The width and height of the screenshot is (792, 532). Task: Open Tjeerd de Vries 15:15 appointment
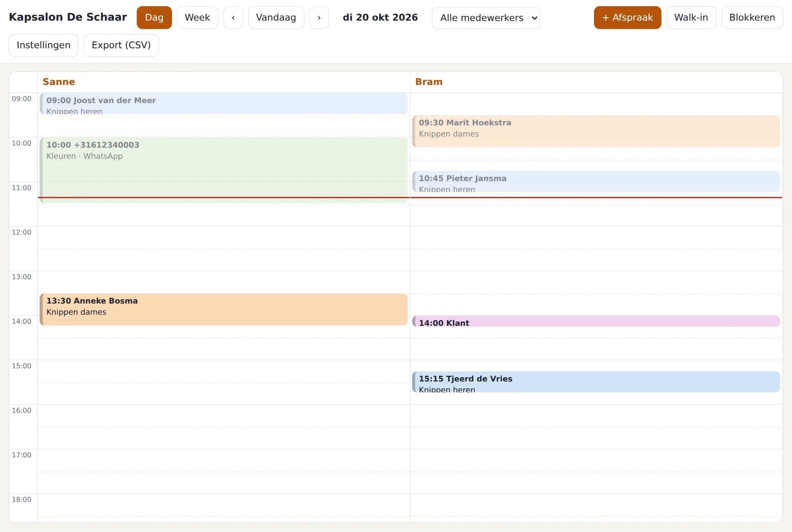click(x=596, y=382)
